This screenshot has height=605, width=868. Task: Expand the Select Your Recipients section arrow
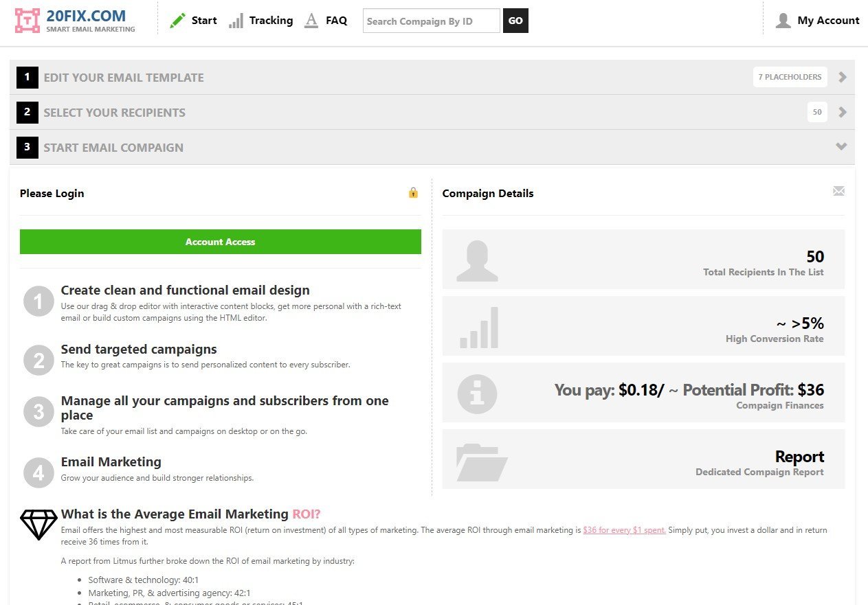tap(843, 112)
